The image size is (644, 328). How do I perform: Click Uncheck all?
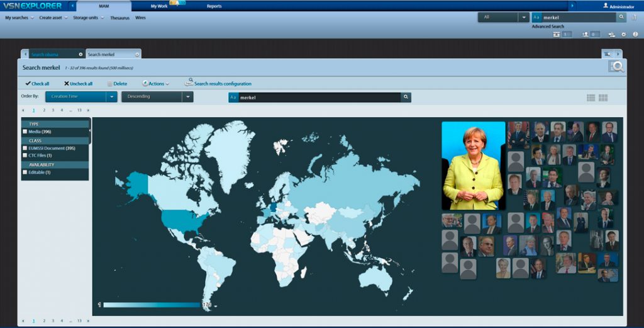78,84
